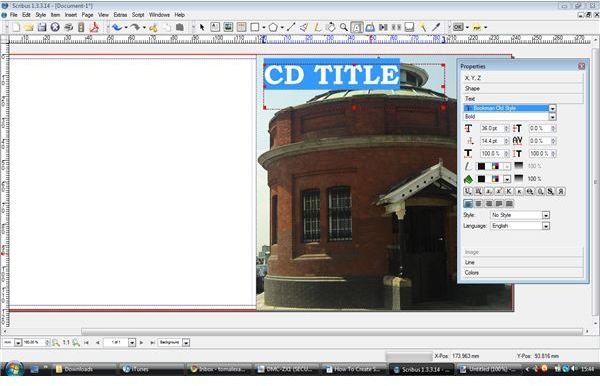The width and height of the screenshot is (600, 386).
Task: Click the text fill shade gradient swatch
Action: pos(518,178)
